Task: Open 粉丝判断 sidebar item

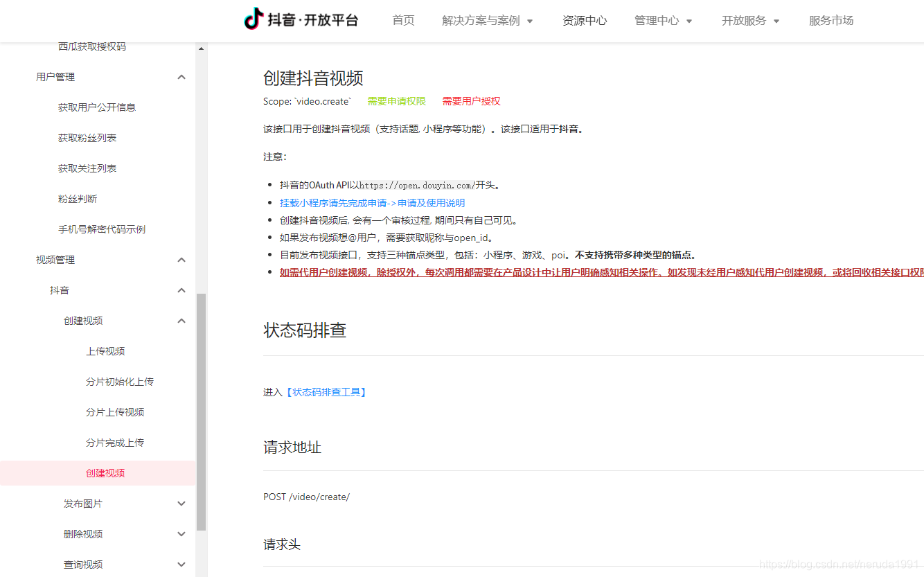Action: [78, 199]
